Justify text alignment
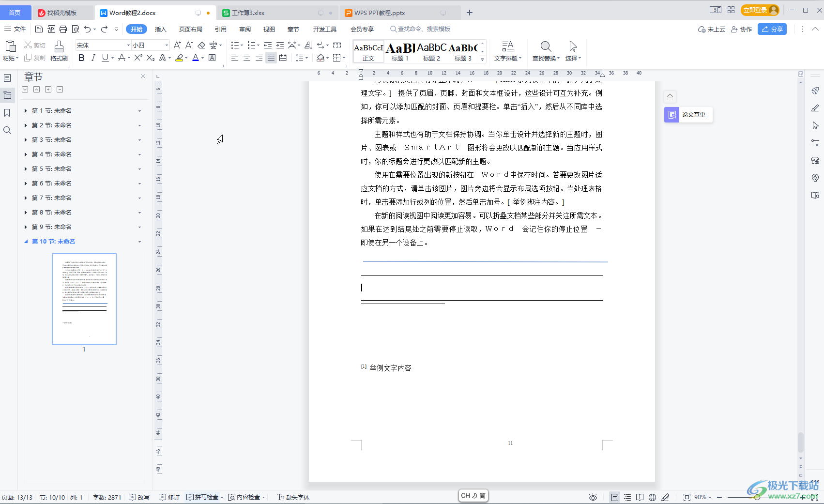 (x=271, y=58)
